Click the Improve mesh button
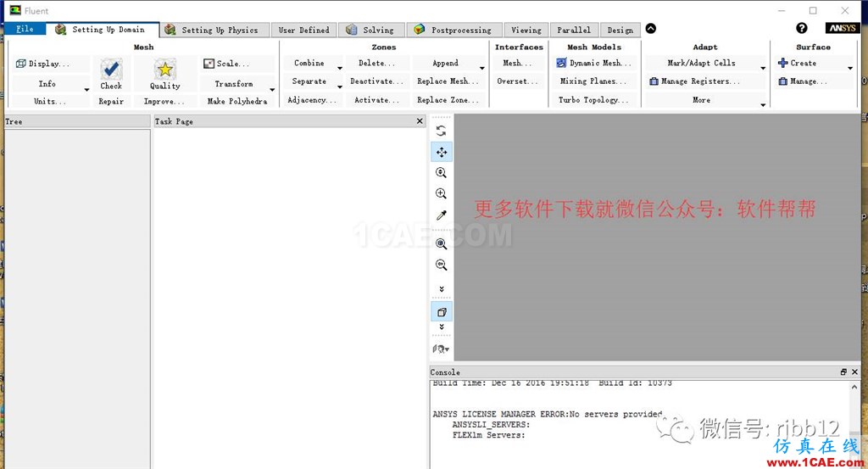Viewport: 868px width, 469px height. 164,101
